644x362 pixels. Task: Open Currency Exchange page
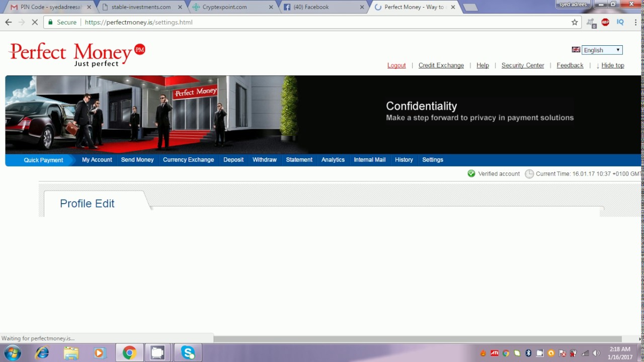[x=188, y=160]
